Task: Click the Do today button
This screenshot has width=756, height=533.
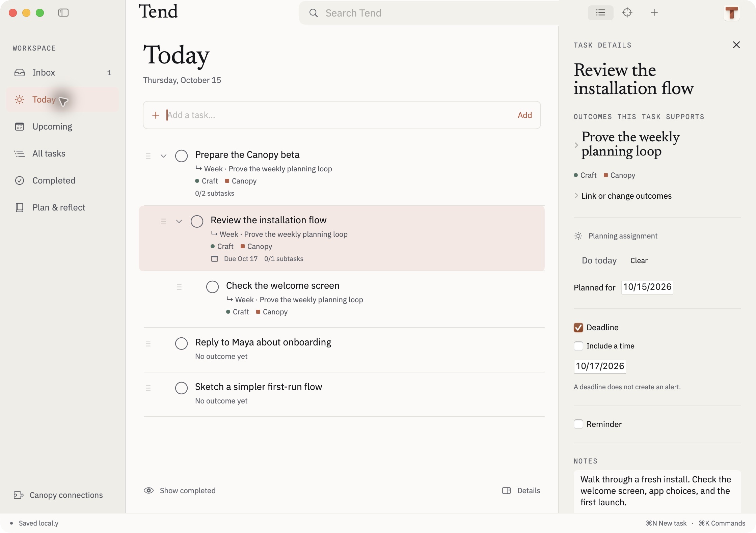Action: (599, 260)
